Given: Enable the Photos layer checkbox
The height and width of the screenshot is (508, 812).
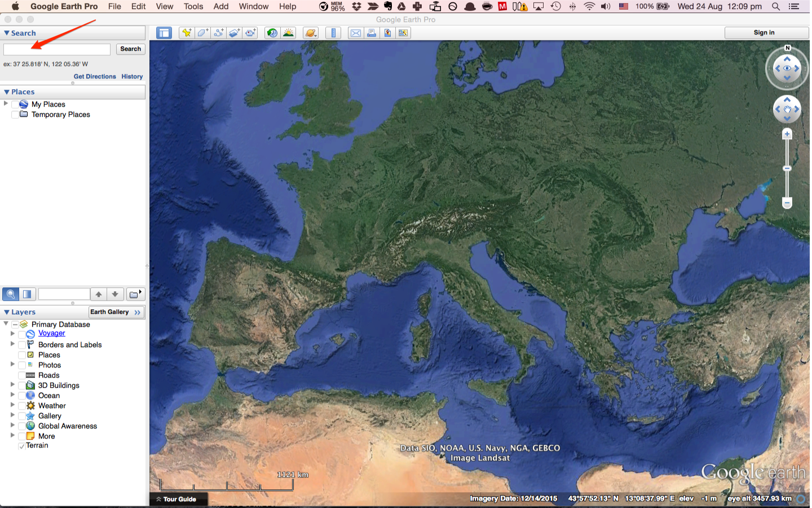Looking at the screenshot, I should point(22,365).
